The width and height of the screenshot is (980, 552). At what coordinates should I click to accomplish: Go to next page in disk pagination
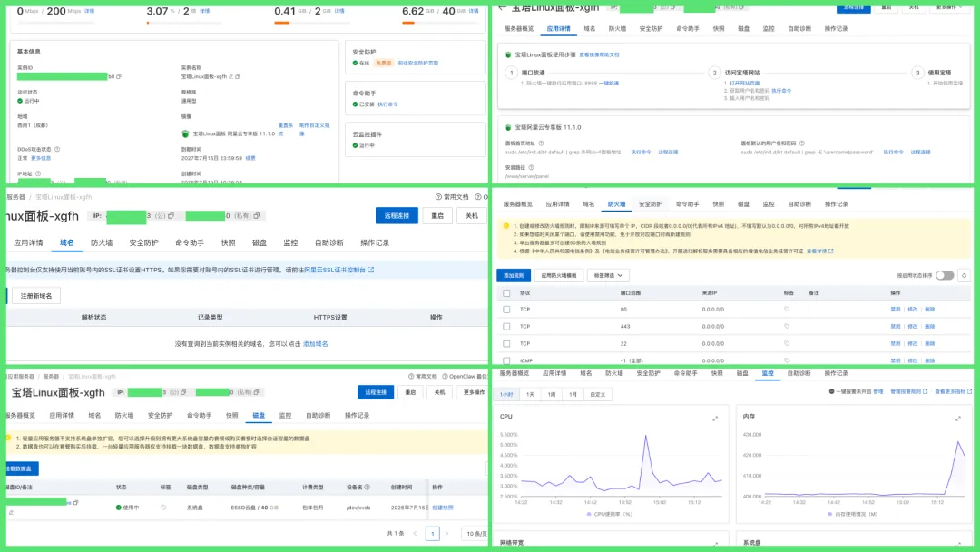[x=446, y=533]
